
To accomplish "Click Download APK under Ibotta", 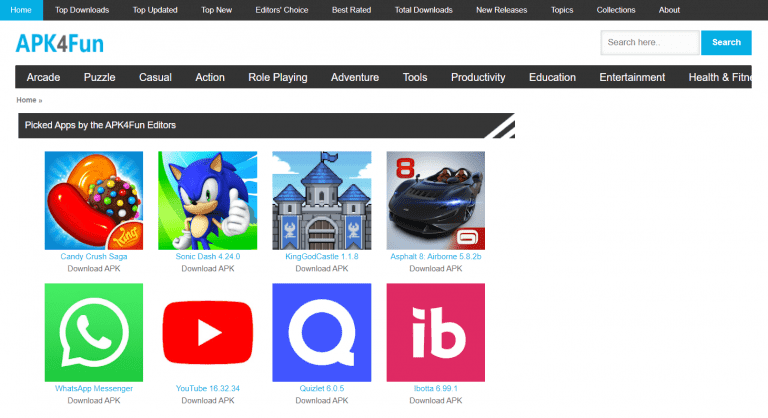I will (x=435, y=400).
